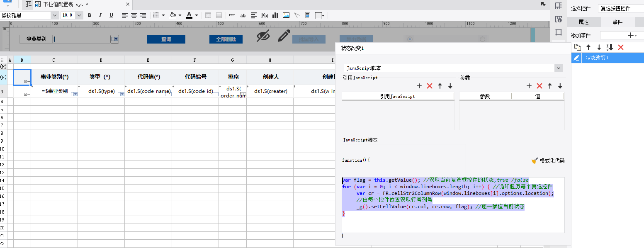
Task: Toggle the header checkbox in column B
Action: point(26,81)
